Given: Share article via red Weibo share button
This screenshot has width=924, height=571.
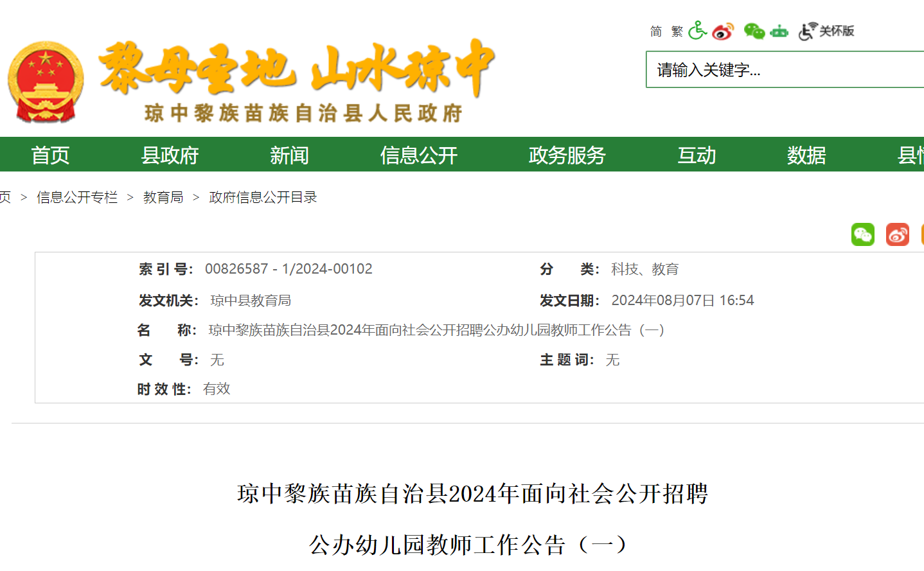Looking at the screenshot, I should point(897,235).
